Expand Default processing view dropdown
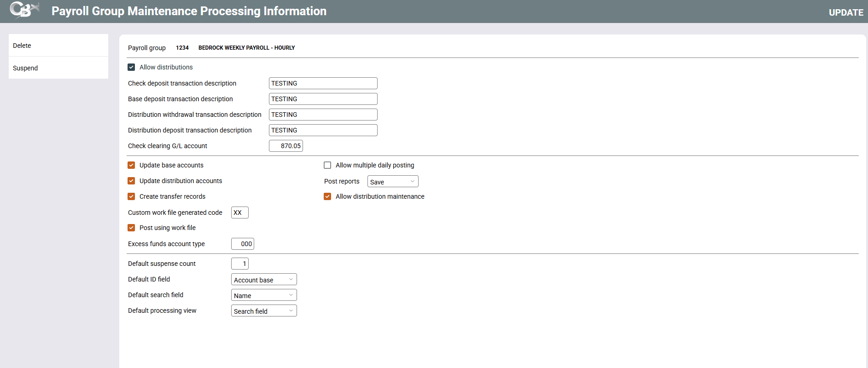The width and height of the screenshot is (868, 368). coord(263,311)
